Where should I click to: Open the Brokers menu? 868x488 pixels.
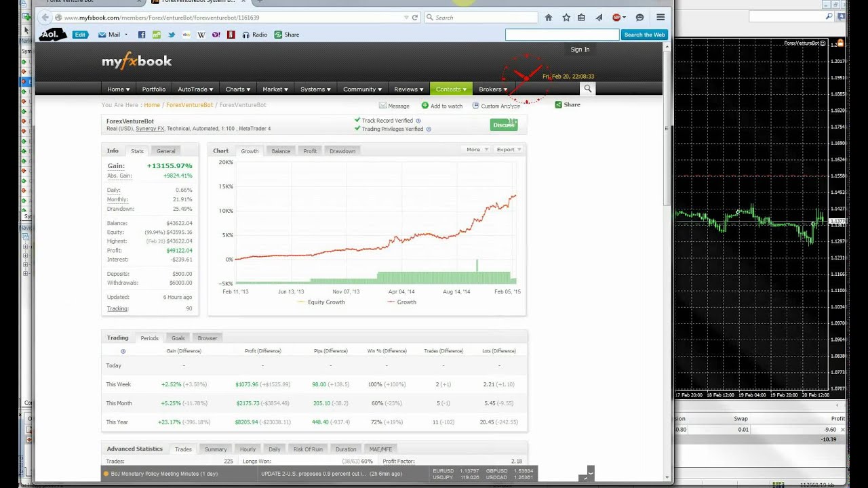coord(493,89)
